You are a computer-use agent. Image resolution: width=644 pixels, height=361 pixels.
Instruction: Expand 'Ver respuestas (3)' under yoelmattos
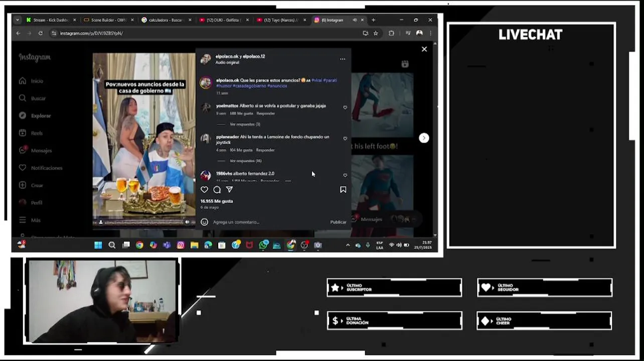pos(245,124)
